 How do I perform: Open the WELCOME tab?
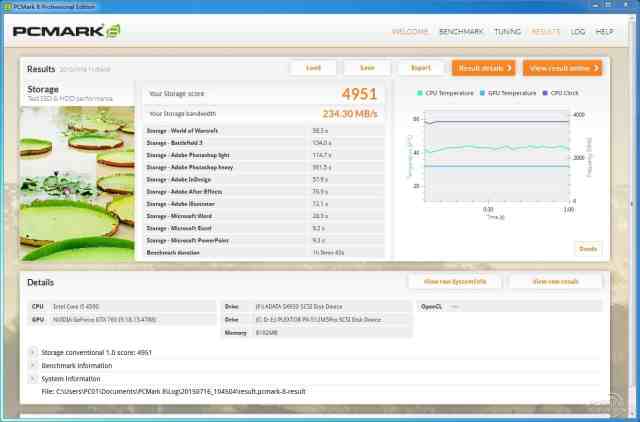coord(410,31)
